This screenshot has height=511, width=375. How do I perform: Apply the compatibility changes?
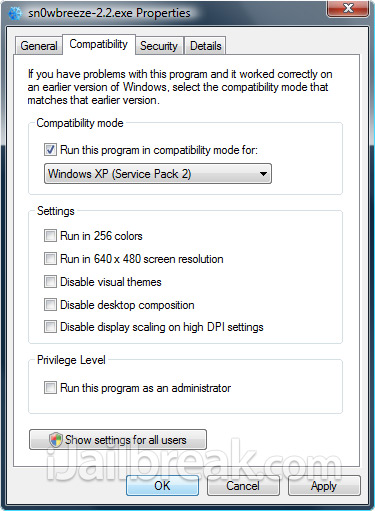(324, 486)
